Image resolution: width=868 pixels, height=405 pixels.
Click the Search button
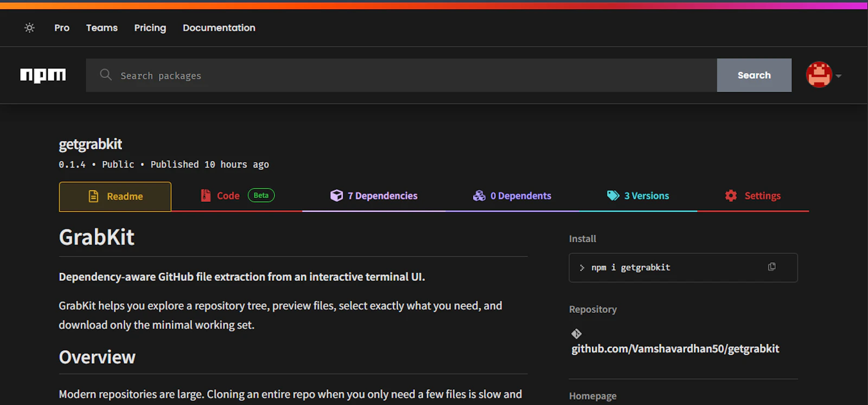point(754,75)
